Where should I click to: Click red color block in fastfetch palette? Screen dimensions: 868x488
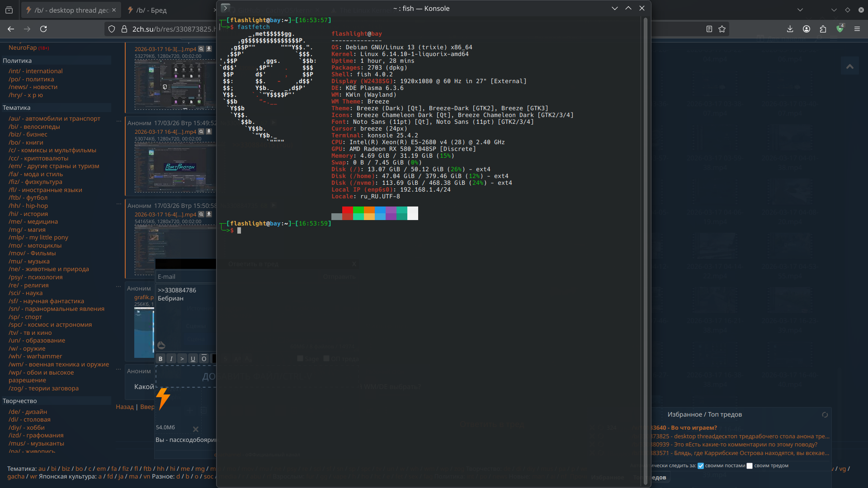point(347,210)
